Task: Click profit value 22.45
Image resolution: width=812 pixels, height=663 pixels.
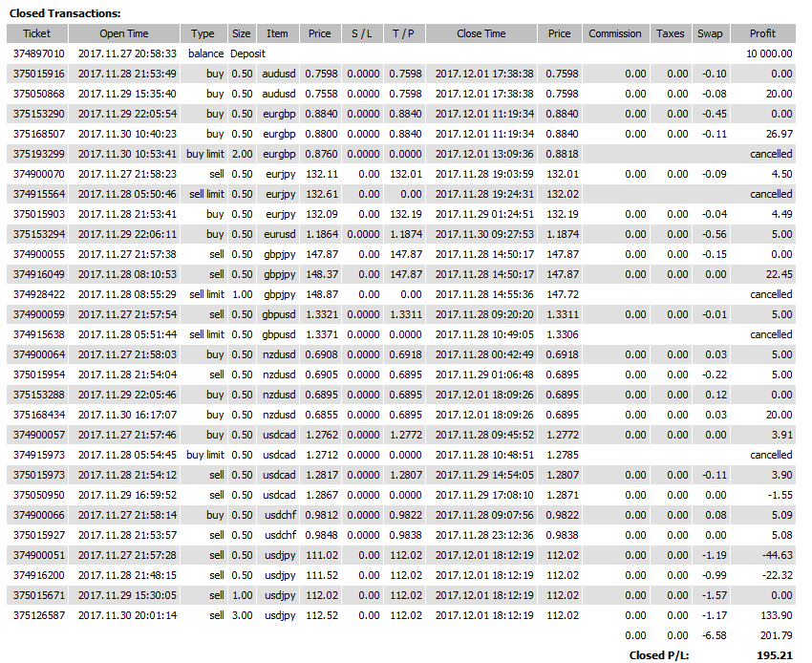Action: coord(780,274)
